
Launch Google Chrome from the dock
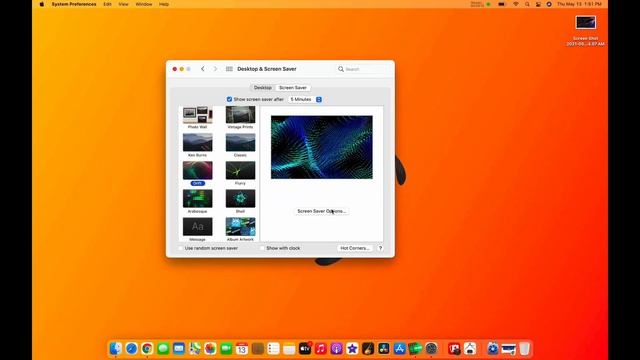pyautogui.click(x=147, y=349)
